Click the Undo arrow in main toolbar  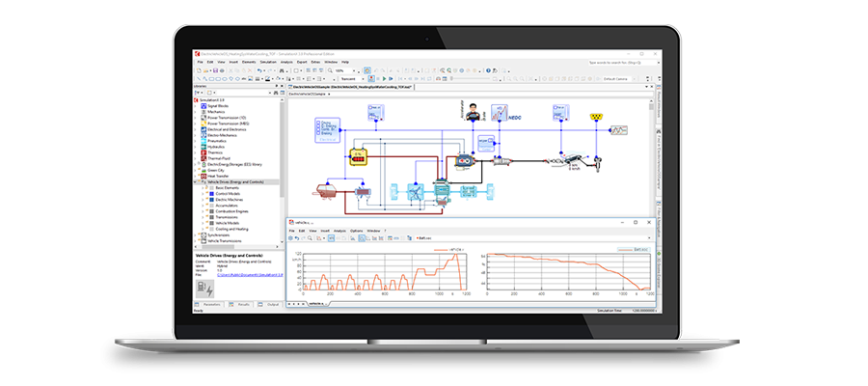pyautogui.click(x=259, y=70)
